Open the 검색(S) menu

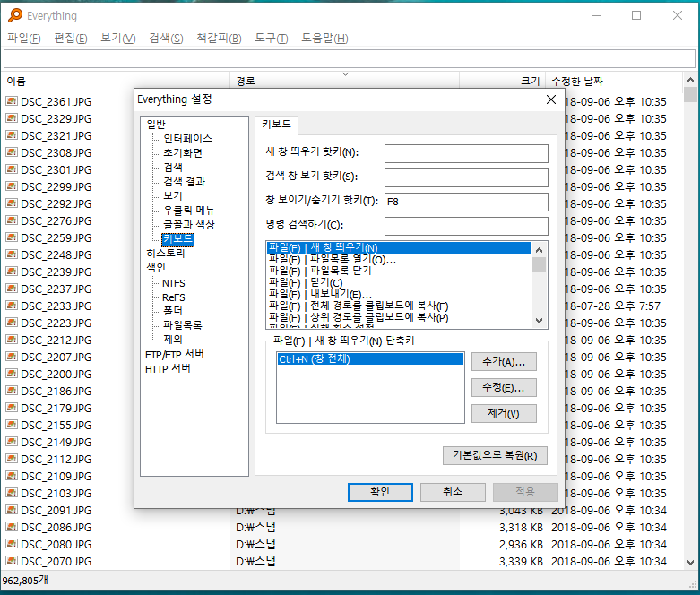click(166, 38)
